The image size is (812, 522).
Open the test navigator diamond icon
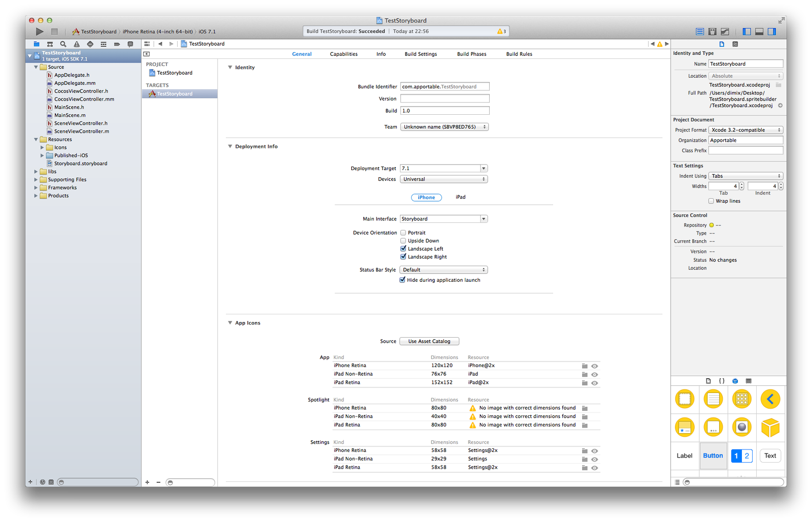(90, 44)
